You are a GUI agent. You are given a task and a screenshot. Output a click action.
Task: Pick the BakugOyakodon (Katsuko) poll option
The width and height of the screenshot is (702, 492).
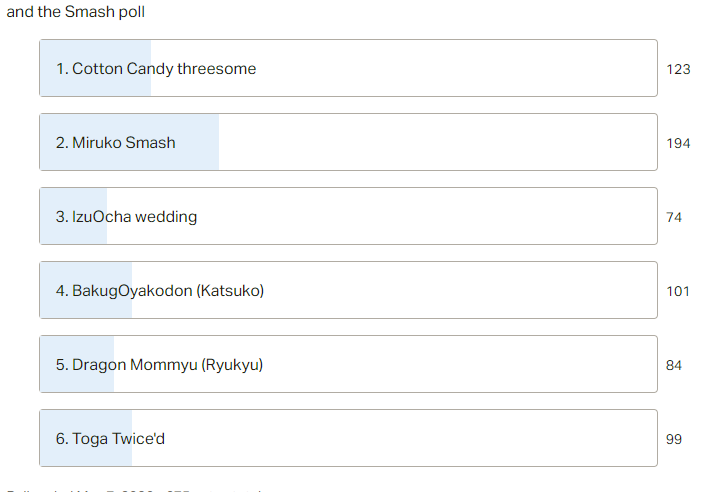(x=348, y=290)
